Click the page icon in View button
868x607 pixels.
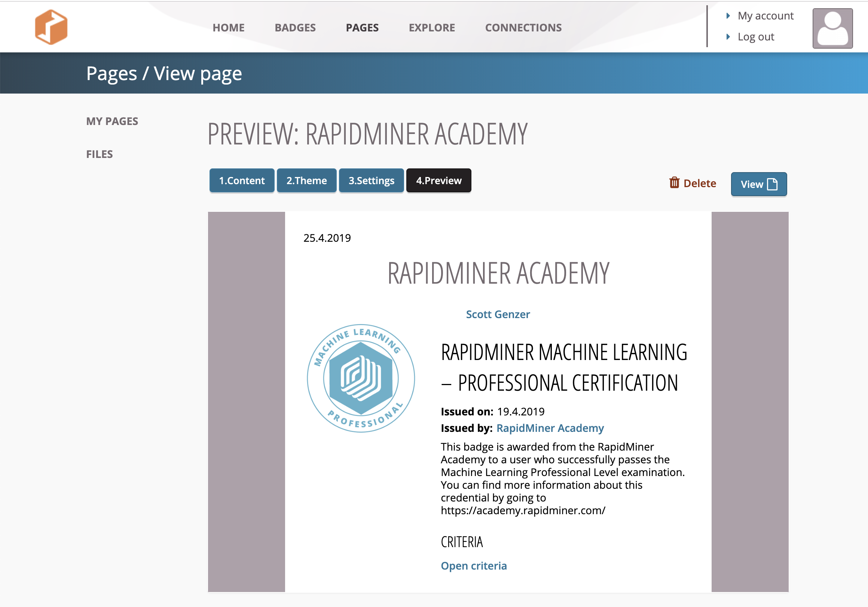pos(772,184)
